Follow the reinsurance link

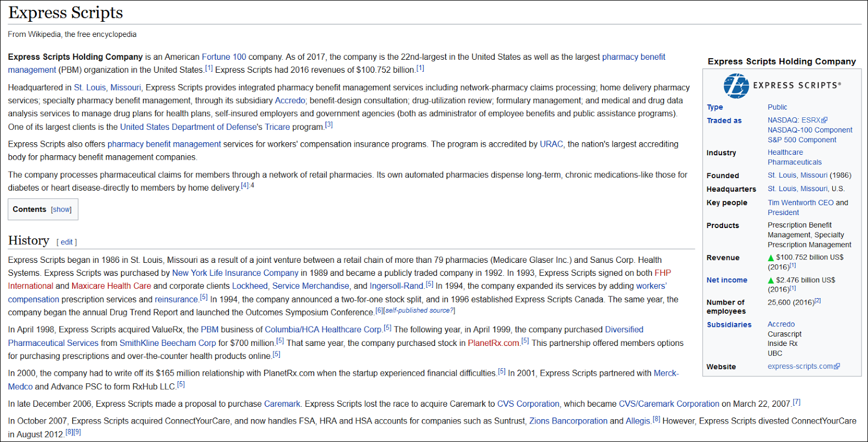tap(177, 300)
